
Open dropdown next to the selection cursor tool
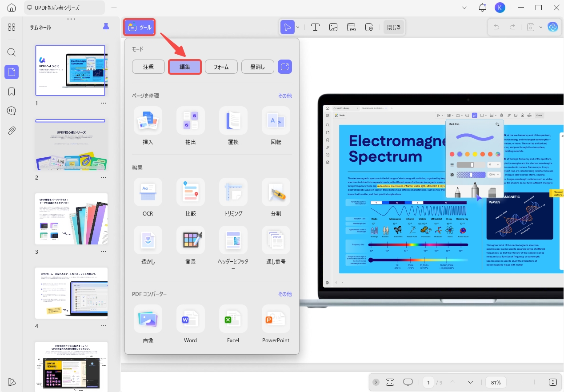[x=298, y=27]
